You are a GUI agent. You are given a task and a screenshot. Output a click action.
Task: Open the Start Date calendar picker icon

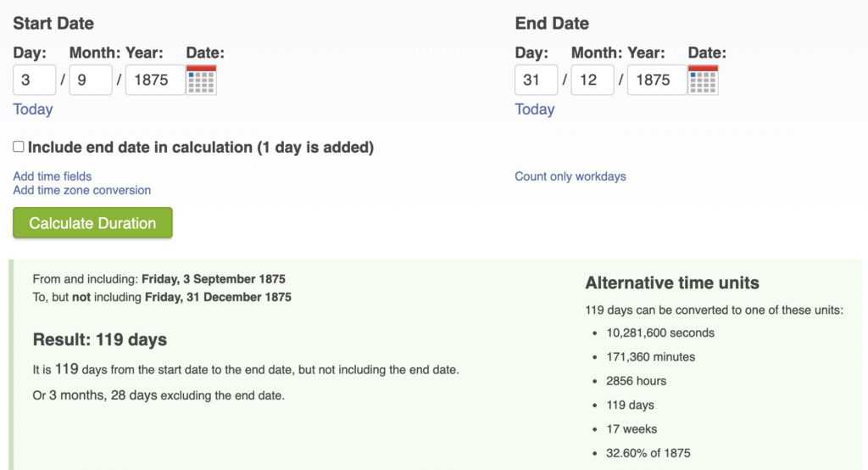[x=201, y=80]
